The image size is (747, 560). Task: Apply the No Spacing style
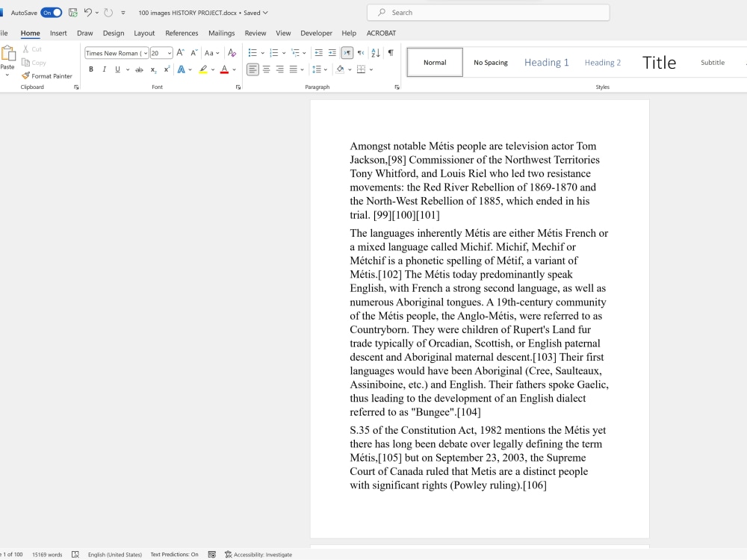(491, 63)
